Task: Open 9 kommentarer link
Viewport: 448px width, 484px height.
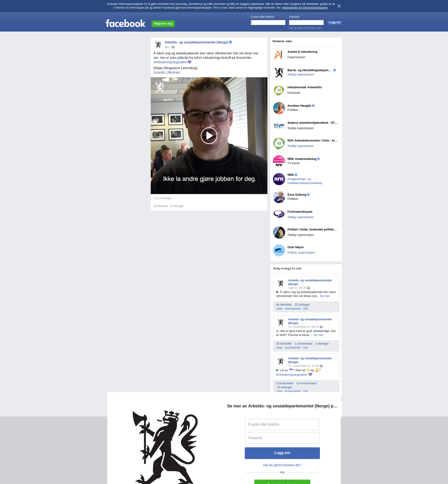Action: 306,383
